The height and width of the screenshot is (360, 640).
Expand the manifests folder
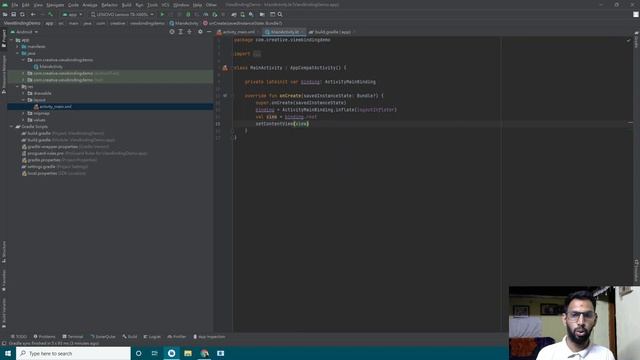[x=18, y=47]
